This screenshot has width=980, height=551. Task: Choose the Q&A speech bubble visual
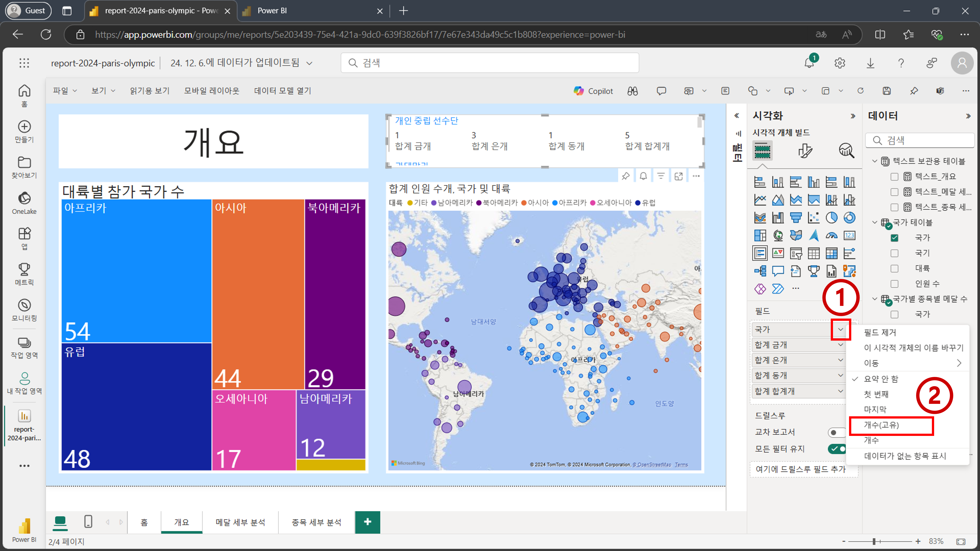(778, 271)
